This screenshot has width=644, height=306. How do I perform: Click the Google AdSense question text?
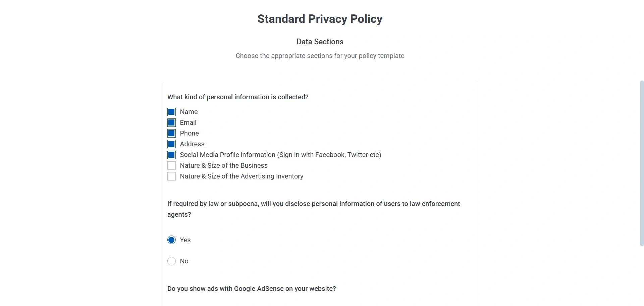tap(251, 289)
